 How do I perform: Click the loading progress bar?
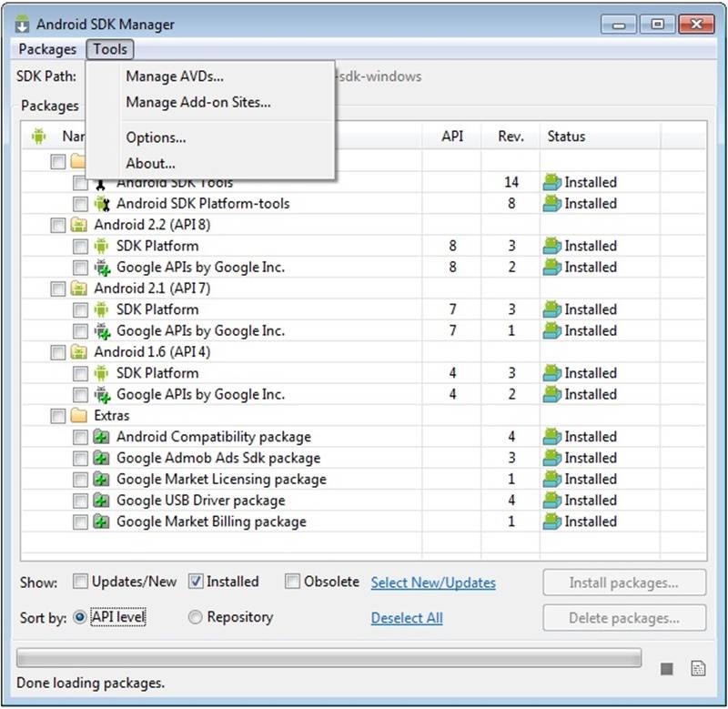pos(329,658)
